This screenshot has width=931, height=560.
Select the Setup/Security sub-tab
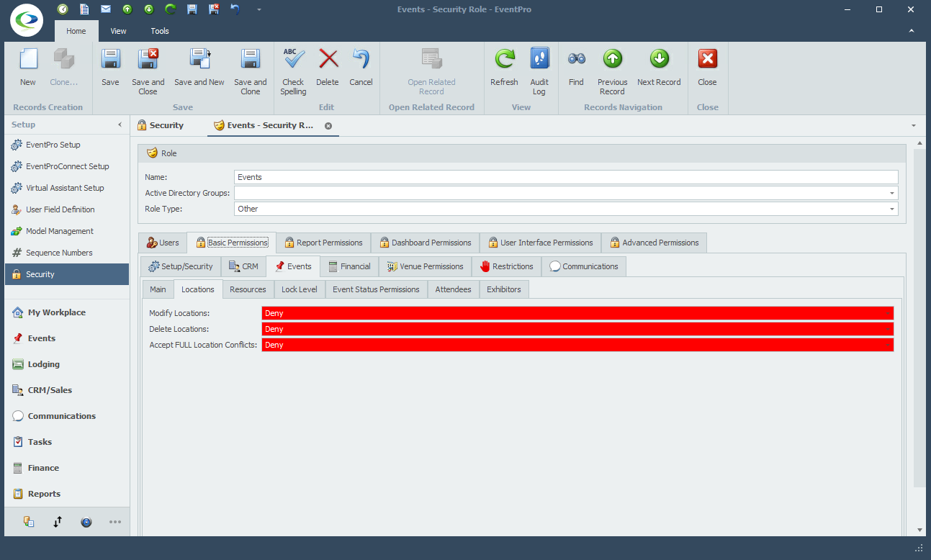click(181, 266)
